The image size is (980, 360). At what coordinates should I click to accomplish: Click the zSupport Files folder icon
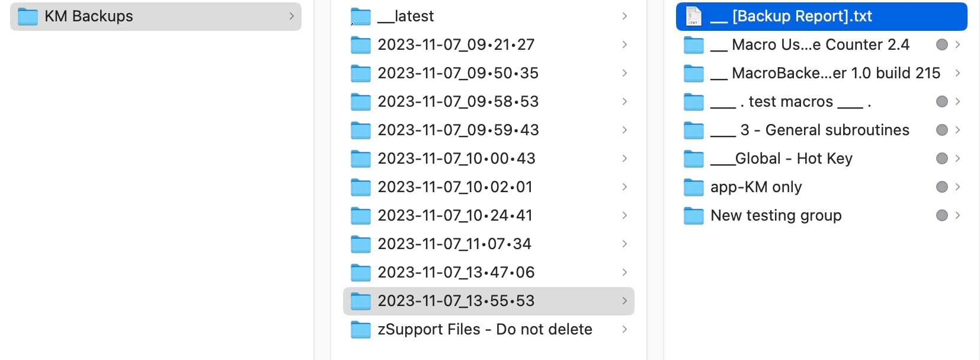coord(361,330)
